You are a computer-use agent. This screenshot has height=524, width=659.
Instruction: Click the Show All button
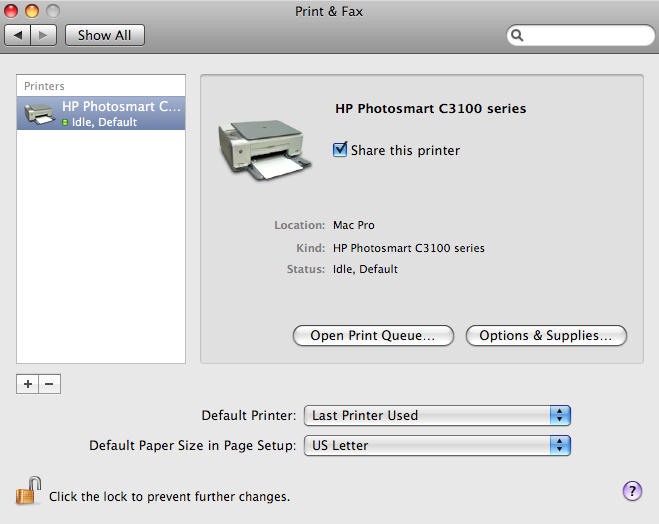coord(105,35)
